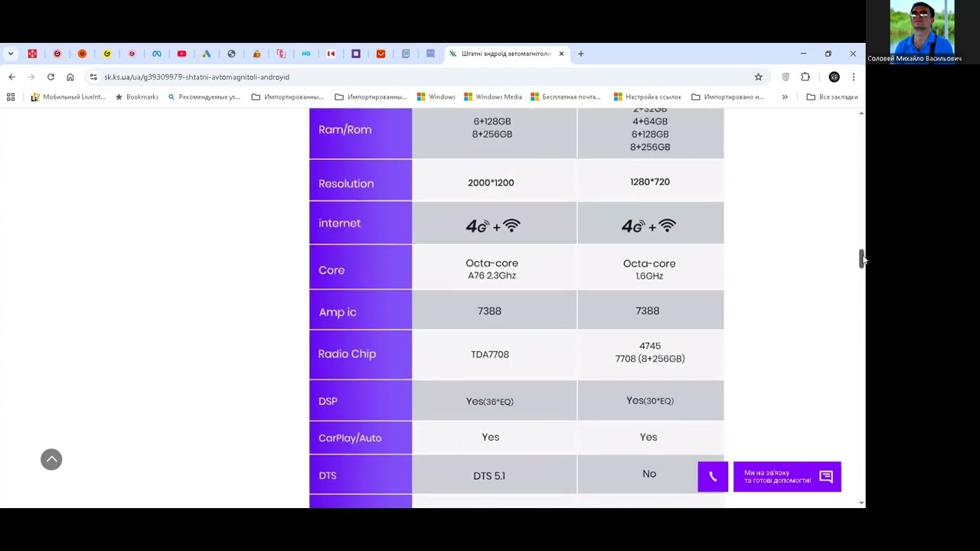Open a new browser tab
Screen dimensions: 980x551
click(x=581, y=54)
